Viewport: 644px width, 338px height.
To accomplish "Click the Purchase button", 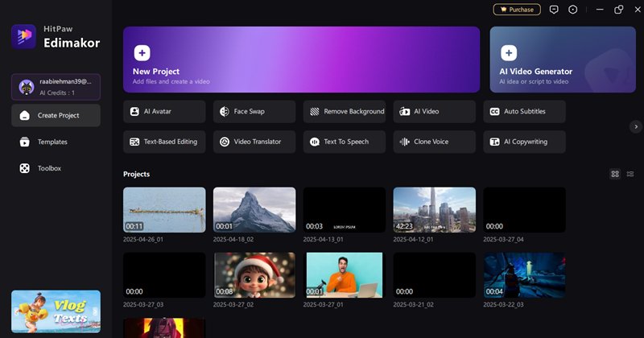I will pyautogui.click(x=517, y=10).
